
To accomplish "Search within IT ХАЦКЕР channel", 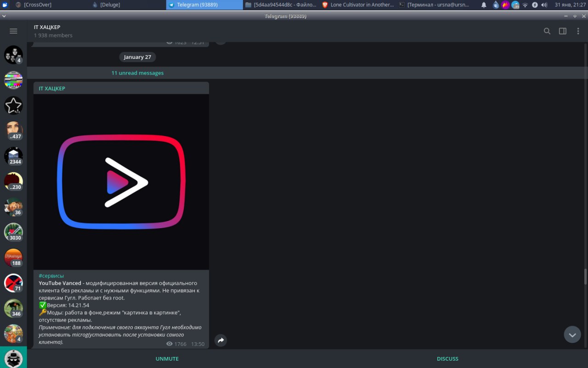I will [547, 31].
